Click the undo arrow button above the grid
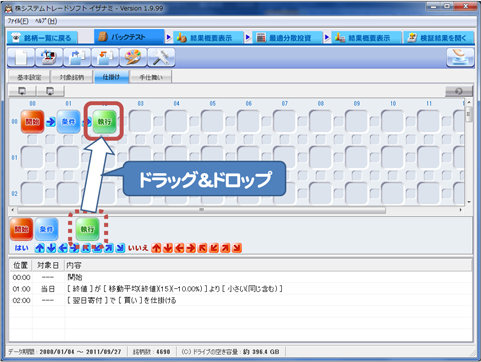Image resolution: width=481 pixels, height=362 pixels. (x=459, y=91)
